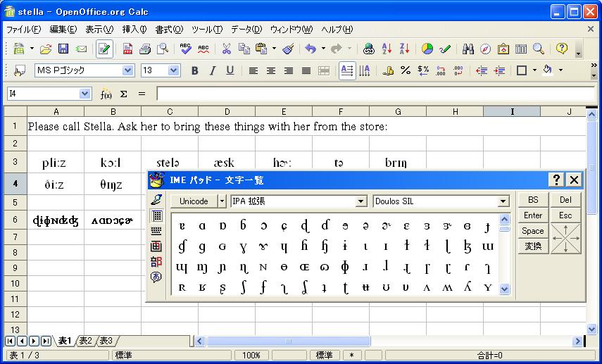Align text right
602x364 pixels.
click(x=289, y=70)
